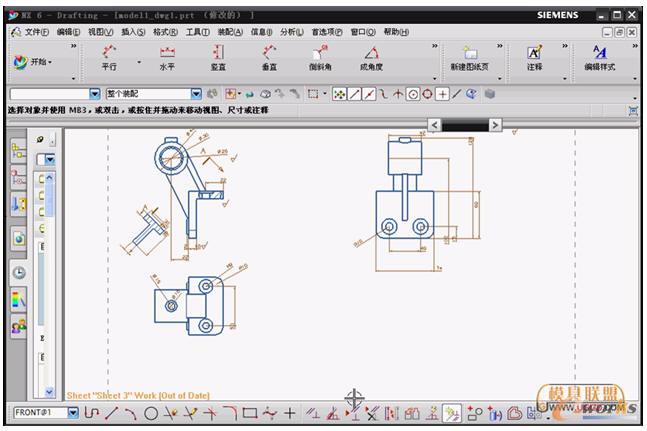This screenshot has width=647, height=431.
Task: Click the right arrow of horizontal scrollbar
Action: coord(495,125)
